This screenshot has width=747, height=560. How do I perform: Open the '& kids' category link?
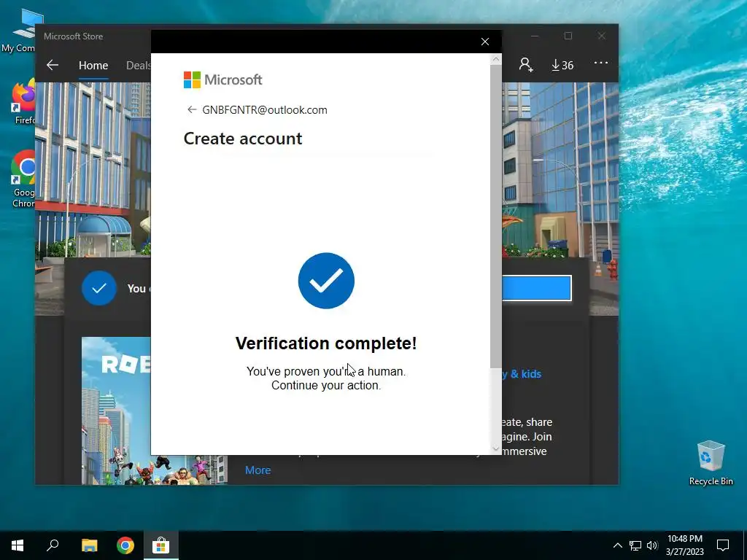521,374
